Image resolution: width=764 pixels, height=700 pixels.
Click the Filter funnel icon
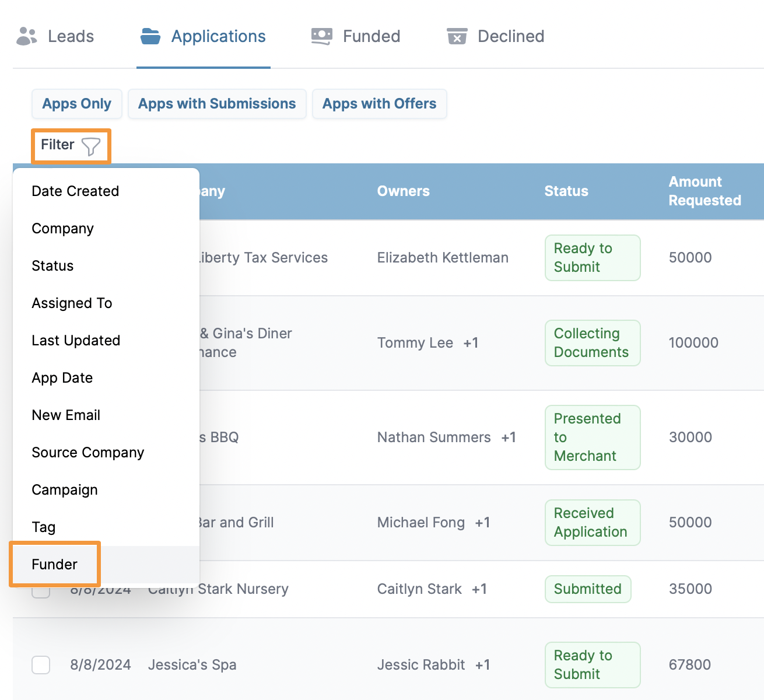click(x=91, y=146)
